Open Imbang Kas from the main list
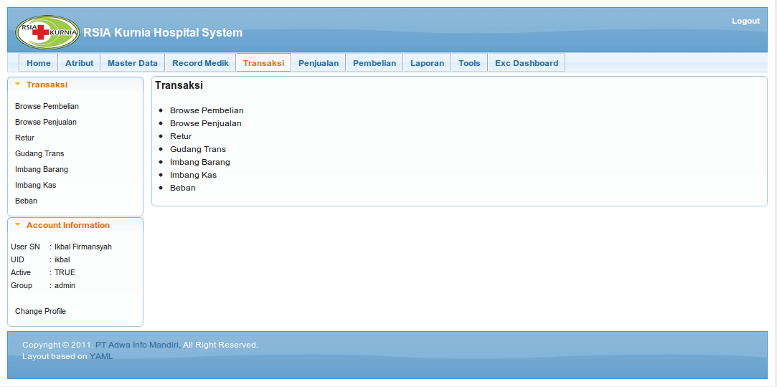The height and width of the screenshot is (387, 777). (x=193, y=175)
